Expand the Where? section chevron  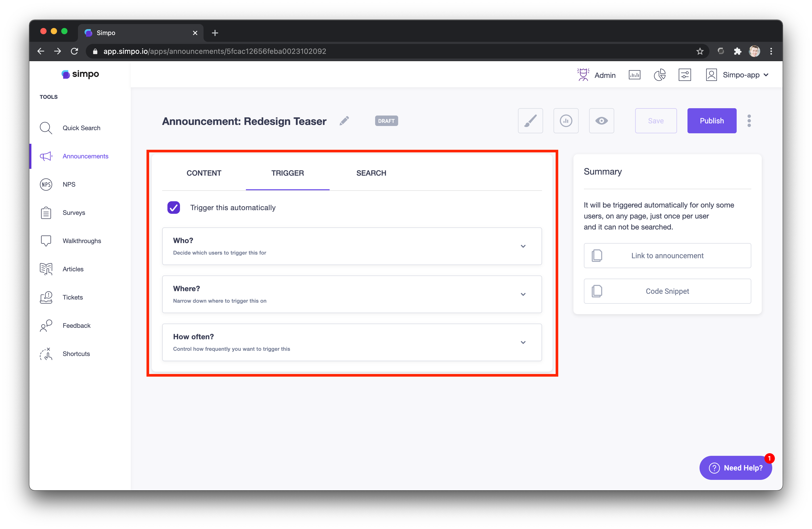pyautogui.click(x=523, y=294)
